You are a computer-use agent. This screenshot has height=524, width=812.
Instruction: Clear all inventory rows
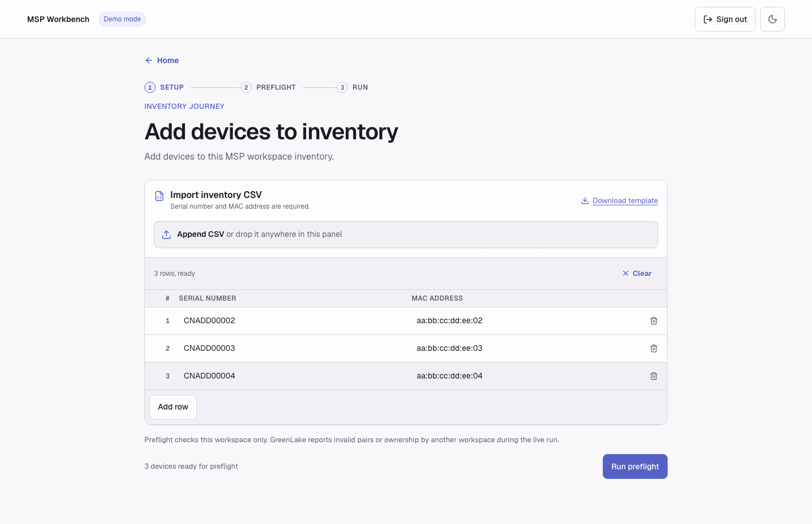[637, 274]
